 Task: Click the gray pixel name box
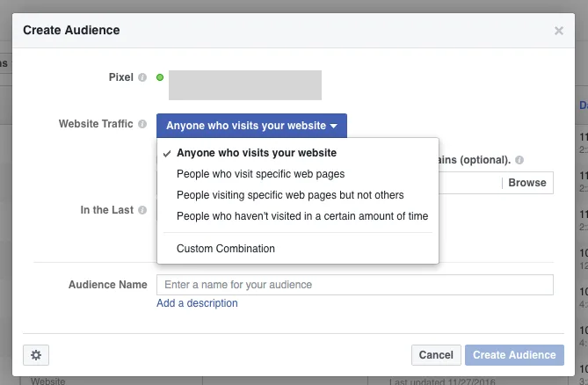click(x=244, y=85)
